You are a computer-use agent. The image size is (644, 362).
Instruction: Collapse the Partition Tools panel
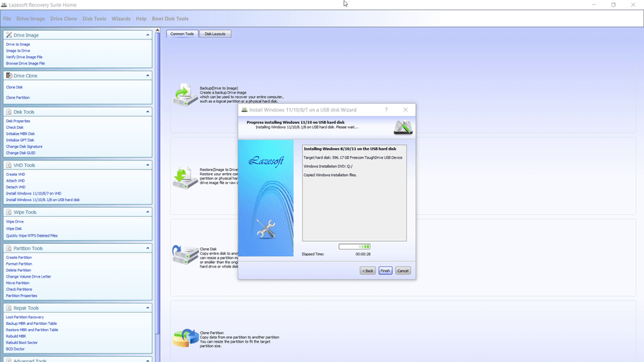pyautogui.click(x=147, y=248)
